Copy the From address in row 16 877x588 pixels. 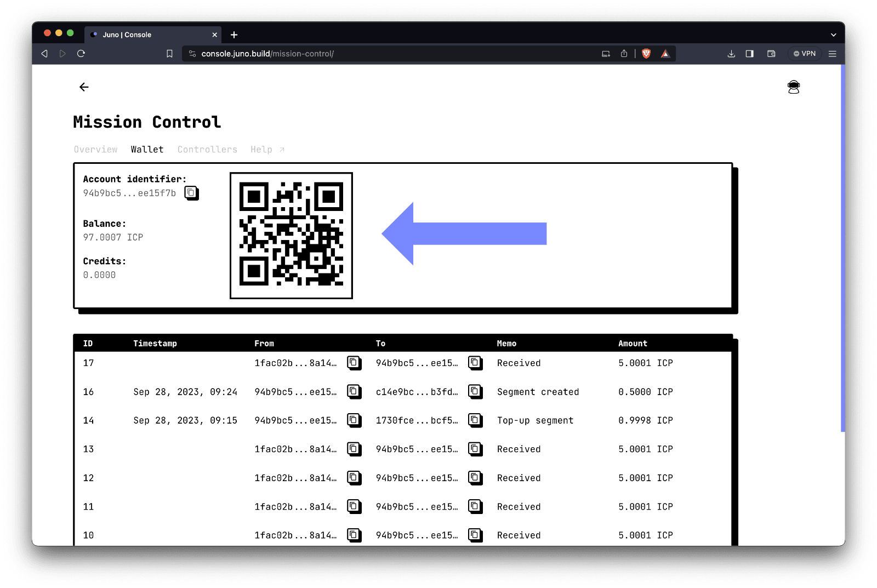point(354,391)
